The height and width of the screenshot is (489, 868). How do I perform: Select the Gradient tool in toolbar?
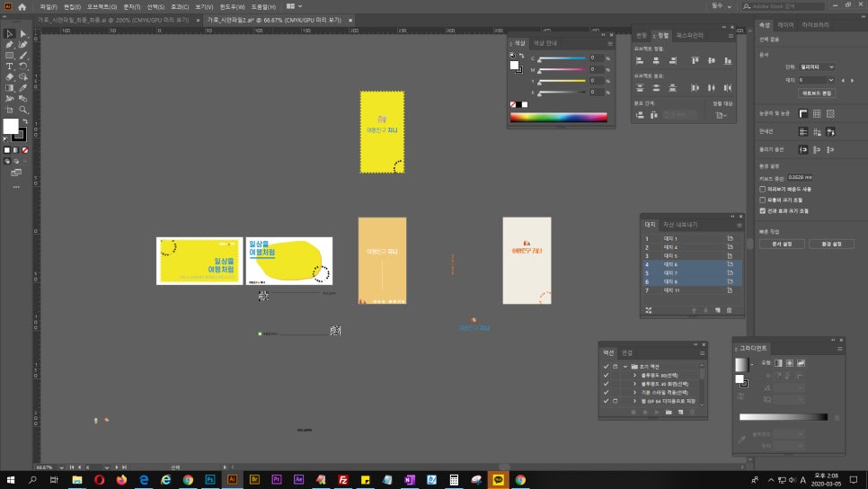[9, 87]
